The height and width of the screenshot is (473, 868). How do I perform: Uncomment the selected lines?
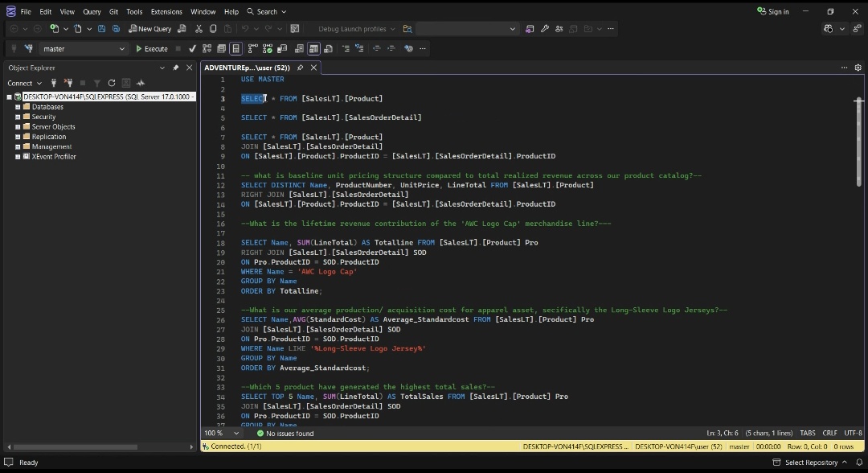click(360, 49)
